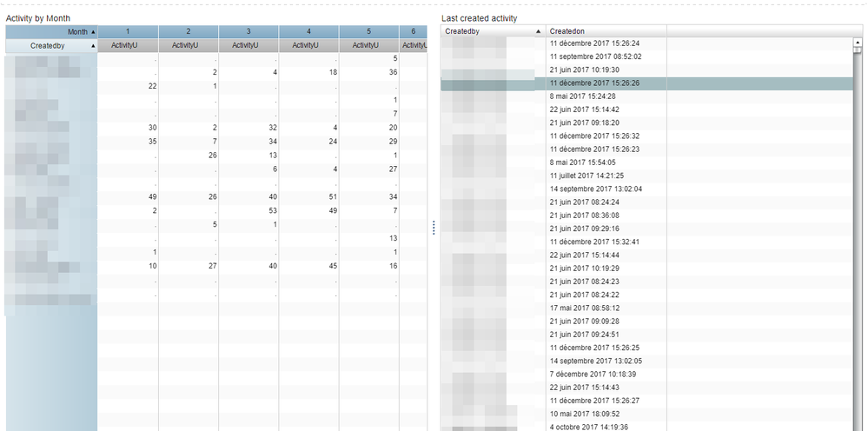Select the cell with value 51
Viewport: 868px width, 431px height.
309,197
